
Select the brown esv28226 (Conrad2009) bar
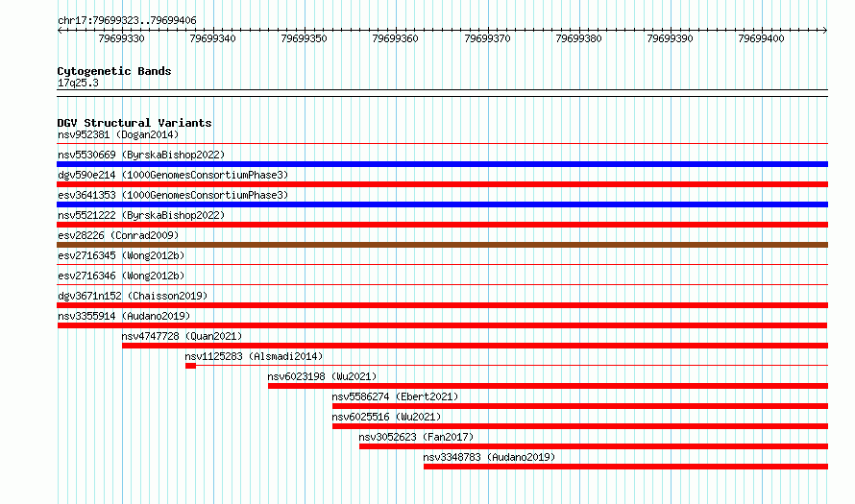click(x=442, y=245)
